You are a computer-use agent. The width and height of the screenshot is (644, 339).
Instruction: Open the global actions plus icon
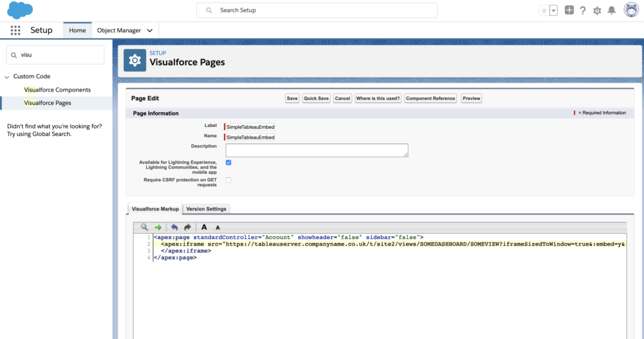tap(569, 10)
